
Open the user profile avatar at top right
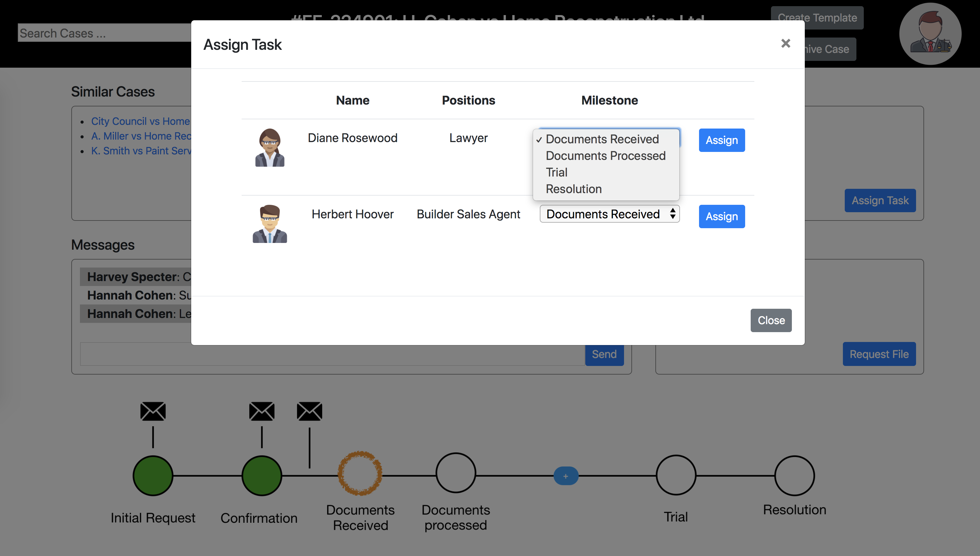(930, 34)
